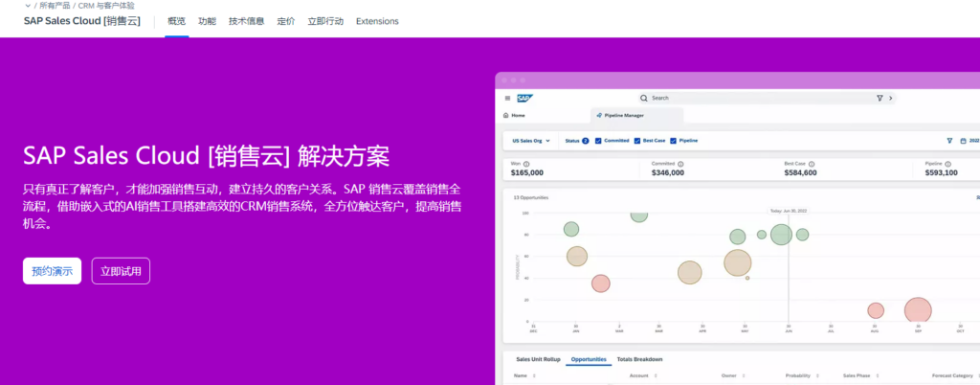Click the Forecast Category column header
The height and width of the screenshot is (385, 980).
pos(952,376)
